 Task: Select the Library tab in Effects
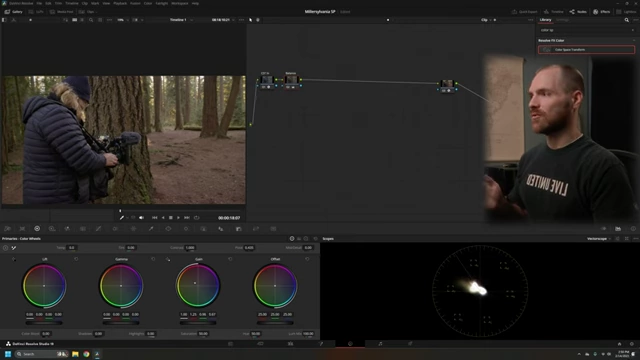pyautogui.click(x=545, y=20)
